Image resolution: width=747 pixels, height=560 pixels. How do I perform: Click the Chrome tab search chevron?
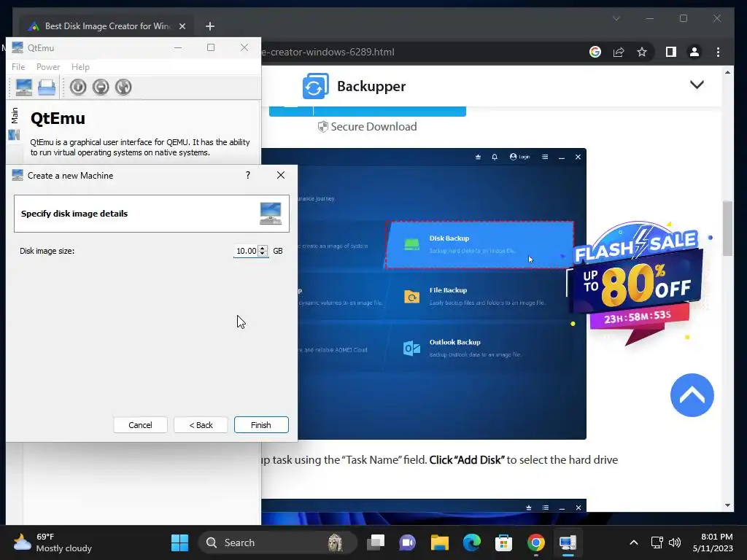(x=616, y=18)
